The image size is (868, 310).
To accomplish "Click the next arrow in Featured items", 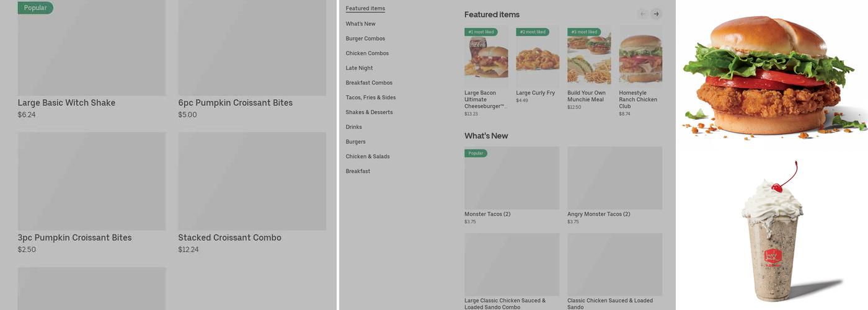I will point(656,14).
